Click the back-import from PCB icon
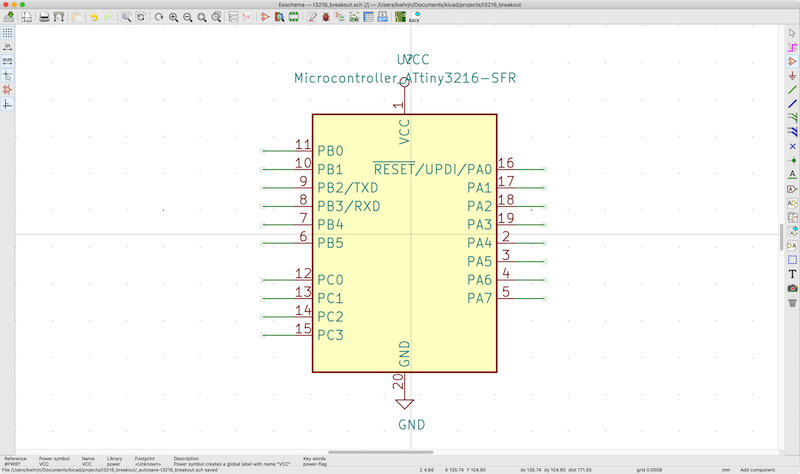Image resolution: width=800 pixels, height=474 pixels. click(414, 17)
